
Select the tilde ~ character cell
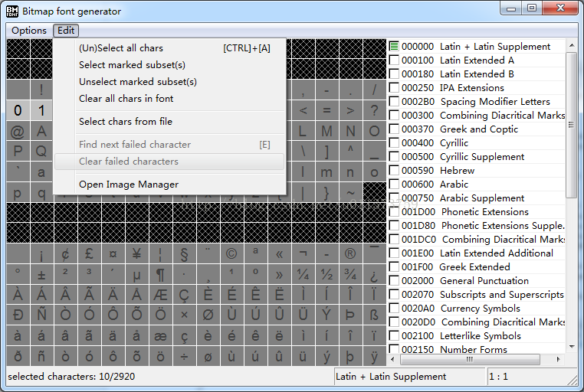coord(350,193)
